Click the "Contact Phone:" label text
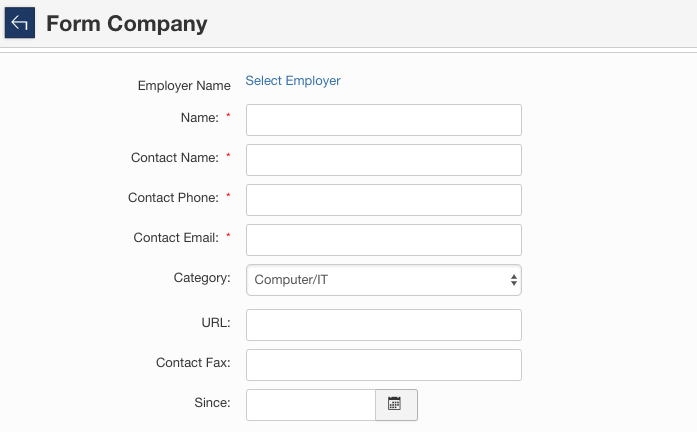 [x=173, y=198]
